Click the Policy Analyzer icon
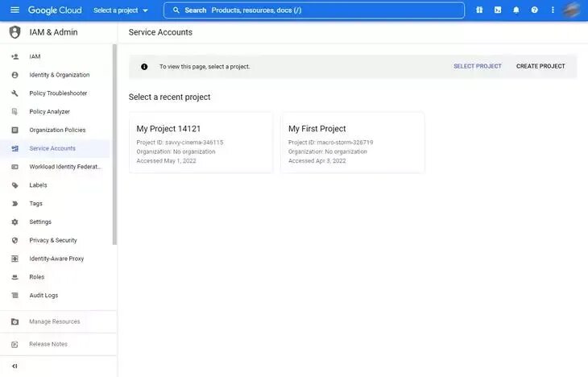The image size is (588, 377). coord(15,112)
